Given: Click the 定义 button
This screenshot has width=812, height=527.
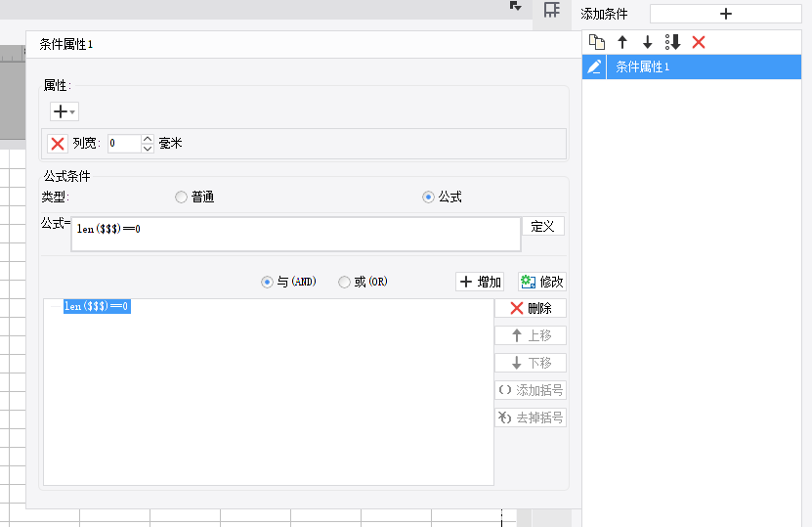Looking at the screenshot, I should tap(542, 227).
